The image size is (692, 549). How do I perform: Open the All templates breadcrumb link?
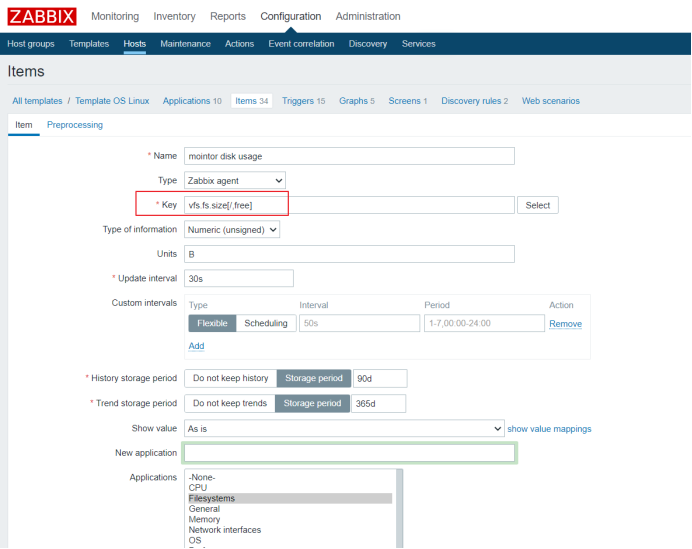(x=37, y=101)
